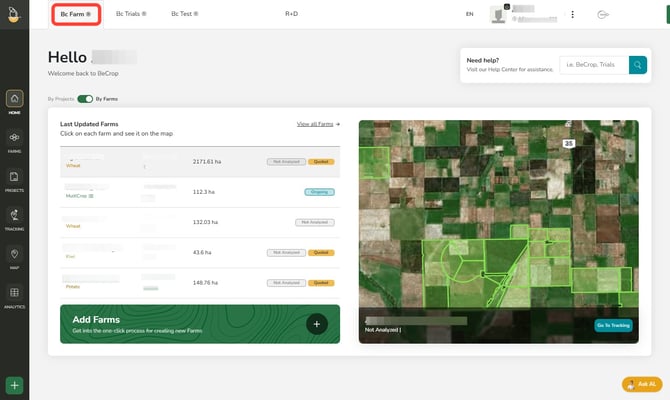This screenshot has height=400, width=670.
Task: Click the logout icon in header
Action: [x=602, y=15]
